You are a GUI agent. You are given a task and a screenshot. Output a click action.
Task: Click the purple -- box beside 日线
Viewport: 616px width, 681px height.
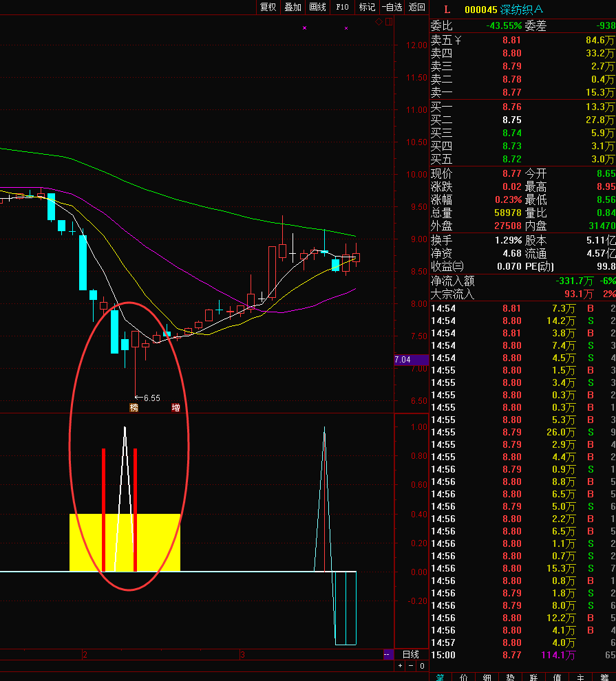[x=387, y=654]
